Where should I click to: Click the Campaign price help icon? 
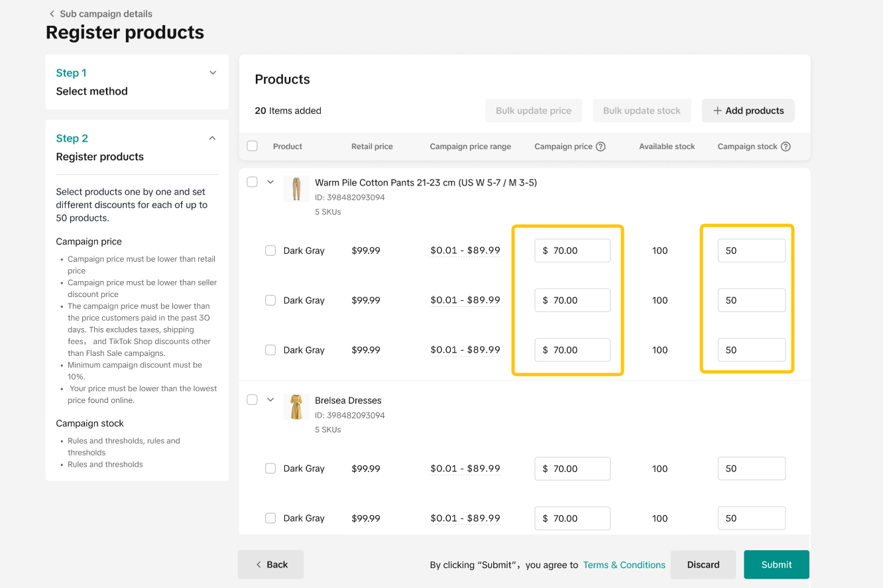(601, 147)
